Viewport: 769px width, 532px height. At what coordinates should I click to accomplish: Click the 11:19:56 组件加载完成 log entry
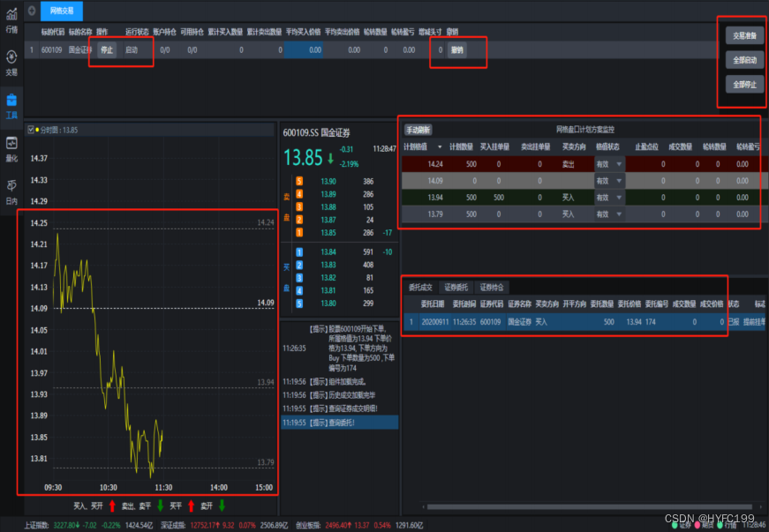(x=339, y=382)
